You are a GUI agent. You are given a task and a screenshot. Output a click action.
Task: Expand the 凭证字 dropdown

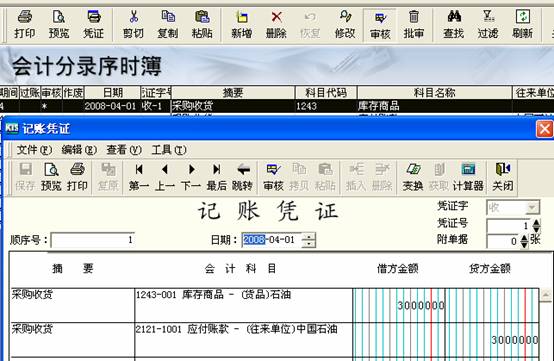532,208
